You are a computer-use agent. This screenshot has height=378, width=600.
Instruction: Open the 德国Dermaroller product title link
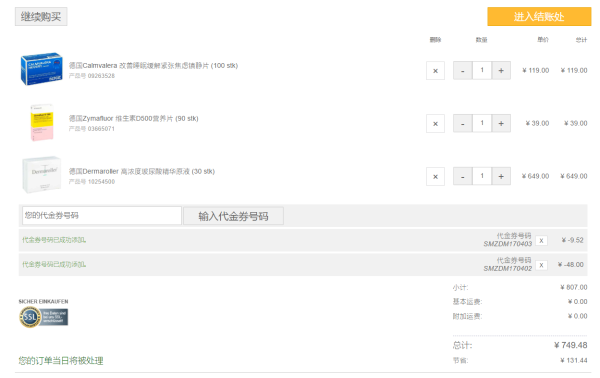click(x=142, y=171)
